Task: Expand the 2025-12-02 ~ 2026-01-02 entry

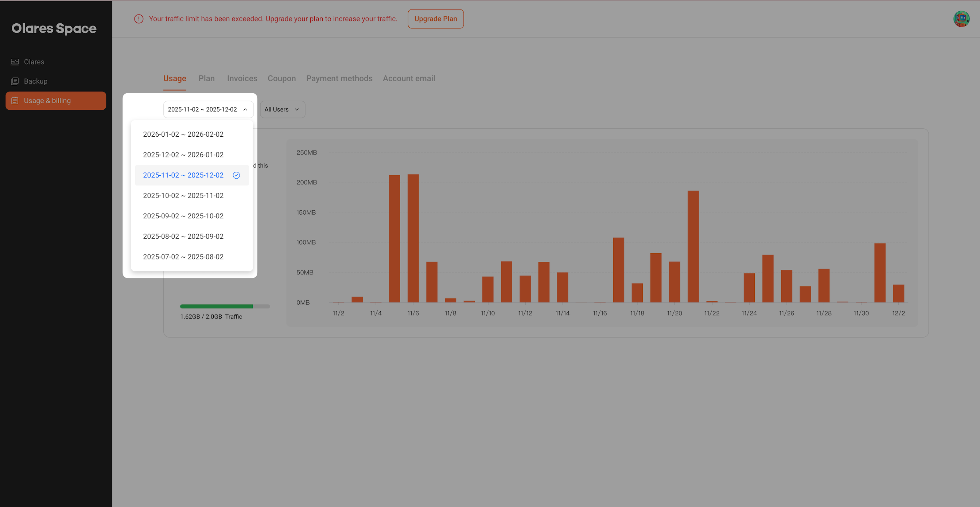Action: [183, 155]
